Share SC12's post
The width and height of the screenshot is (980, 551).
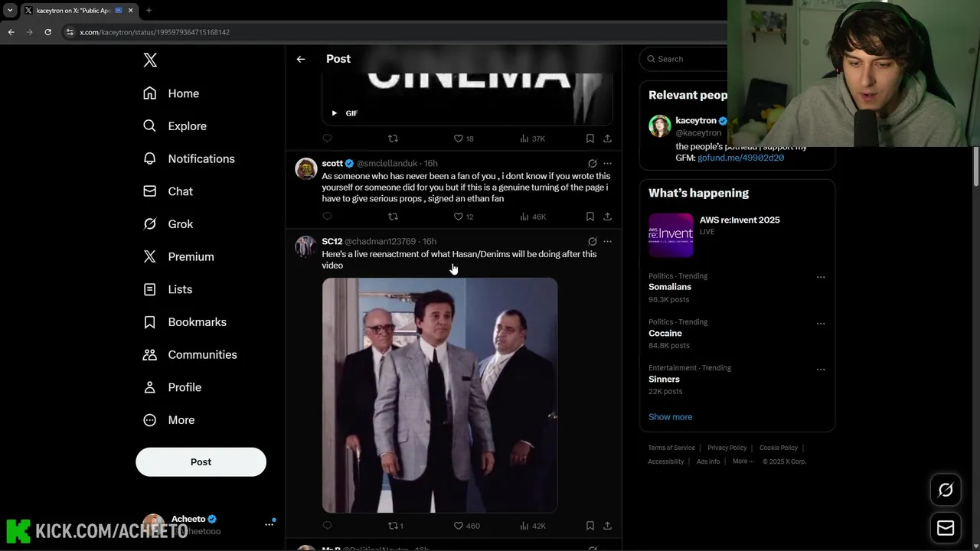tap(607, 526)
